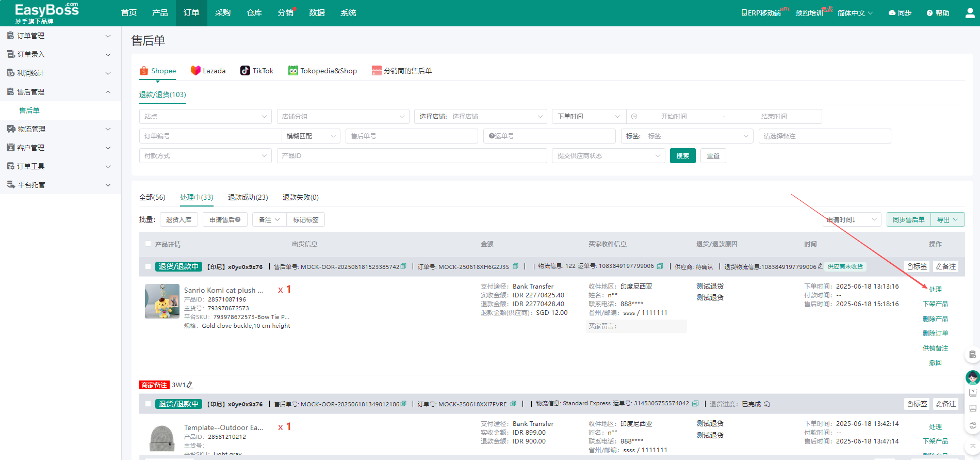Click floating refresh arrows icon

pyautogui.click(x=973, y=426)
